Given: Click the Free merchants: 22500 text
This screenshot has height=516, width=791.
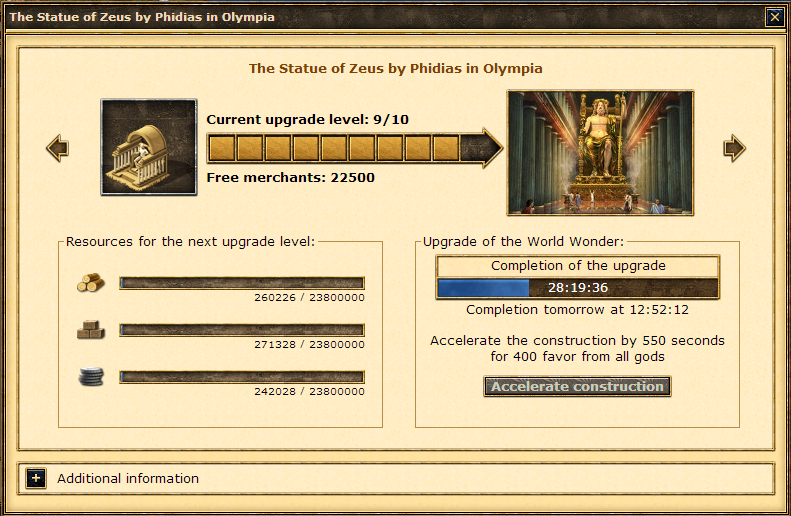Looking at the screenshot, I should [x=291, y=178].
